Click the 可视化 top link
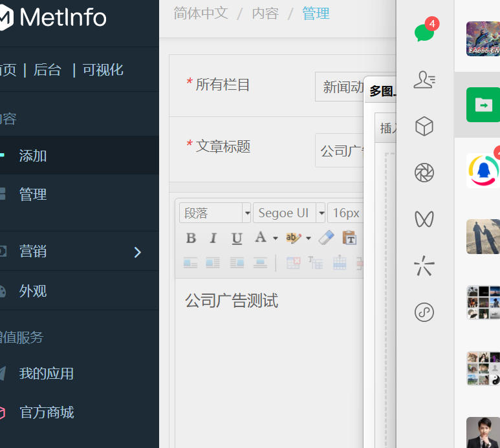The image size is (500, 448). 103,70
